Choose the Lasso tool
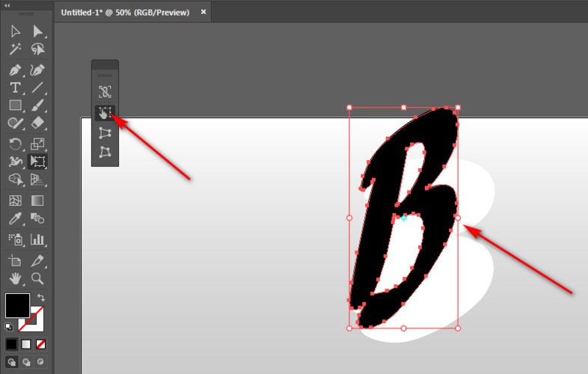Image resolution: width=588 pixels, height=374 pixels. click(x=37, y=49)
